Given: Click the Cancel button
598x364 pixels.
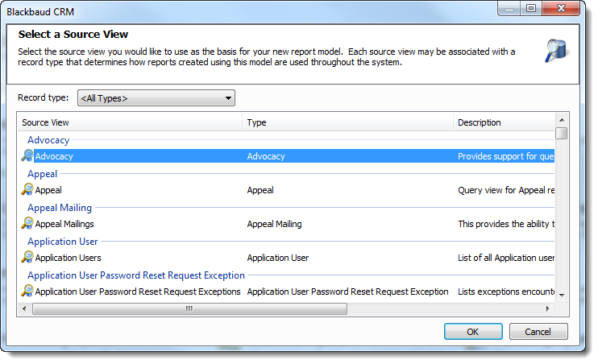Looking at the screenshot, I should pyautogui.click(x=538, y=332).
